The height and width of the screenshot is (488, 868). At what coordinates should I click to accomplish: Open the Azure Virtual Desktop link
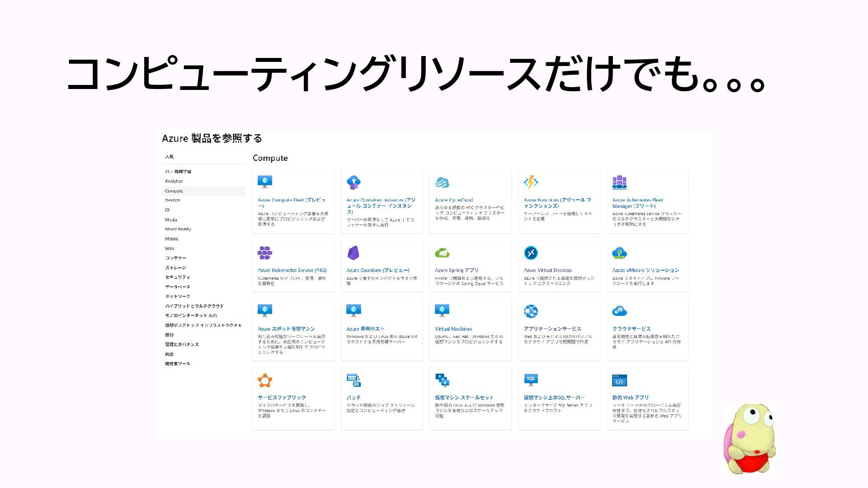pyautogui.click(x=547, y=270)
